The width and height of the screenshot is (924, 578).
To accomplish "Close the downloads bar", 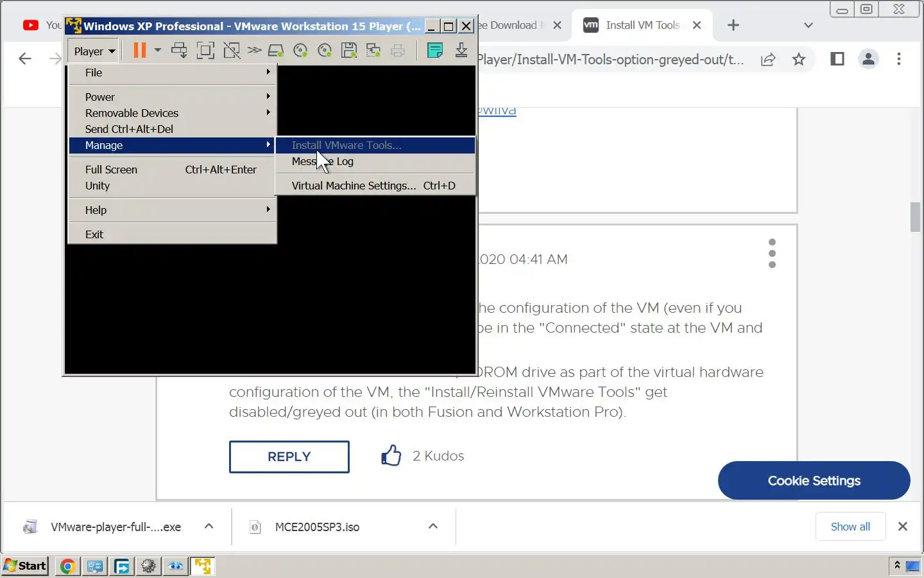I will (903, 527).
